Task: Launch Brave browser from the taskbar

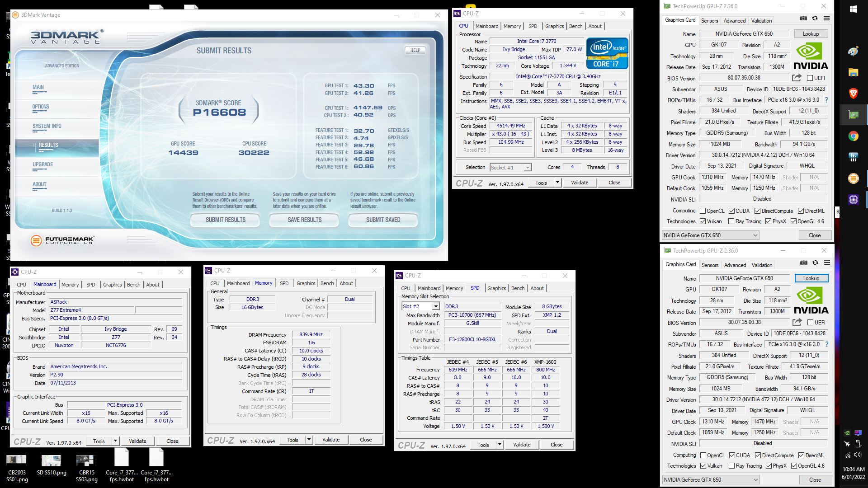Action: pyautogui.click(x=854, y=94)
